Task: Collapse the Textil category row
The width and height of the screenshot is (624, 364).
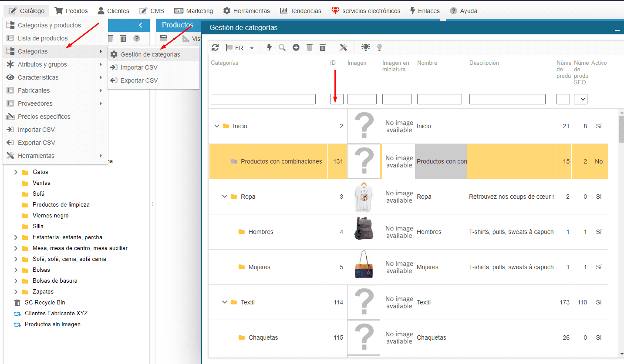Action: [x=225, y=302]
